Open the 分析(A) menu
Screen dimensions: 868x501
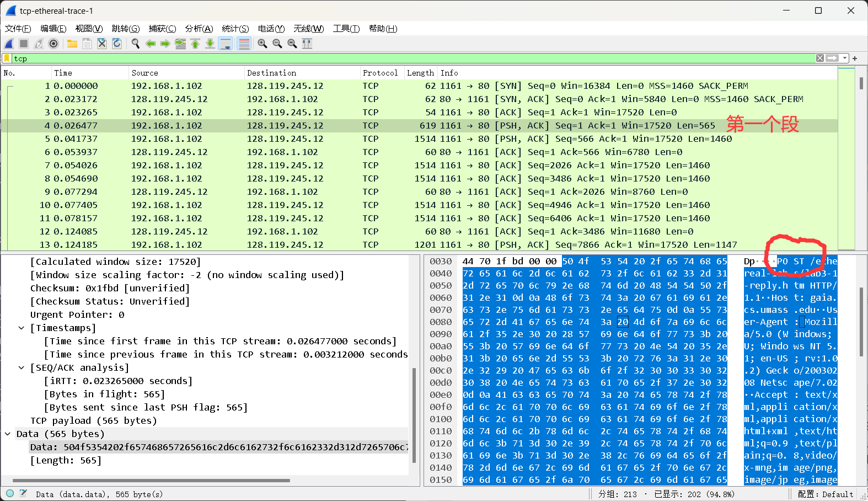(x=199, y=29)
